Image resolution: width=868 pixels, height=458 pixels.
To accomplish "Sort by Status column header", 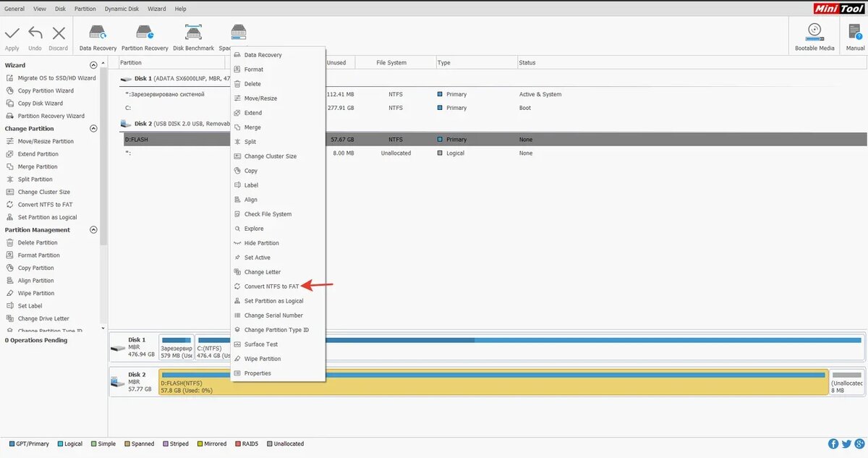I will pyautogui.click(x=527, y=63).
